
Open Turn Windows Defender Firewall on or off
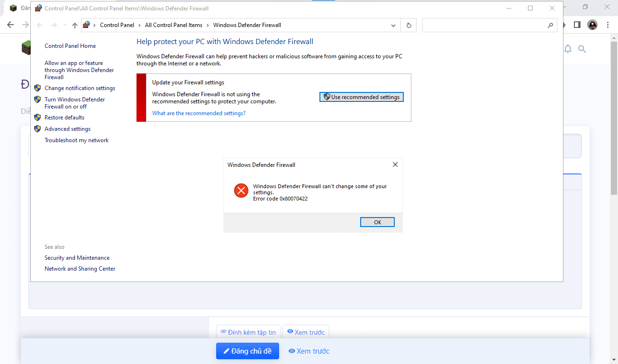(x=75, y=103)
